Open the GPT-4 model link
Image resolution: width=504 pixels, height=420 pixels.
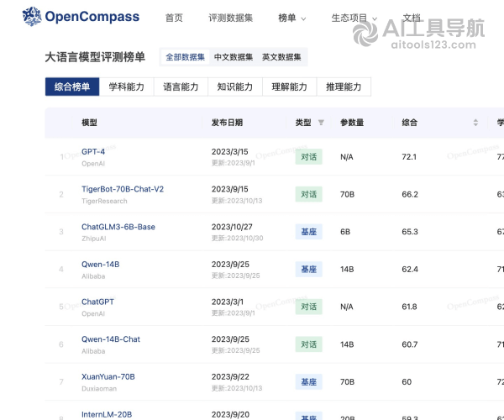click(93, 152)
